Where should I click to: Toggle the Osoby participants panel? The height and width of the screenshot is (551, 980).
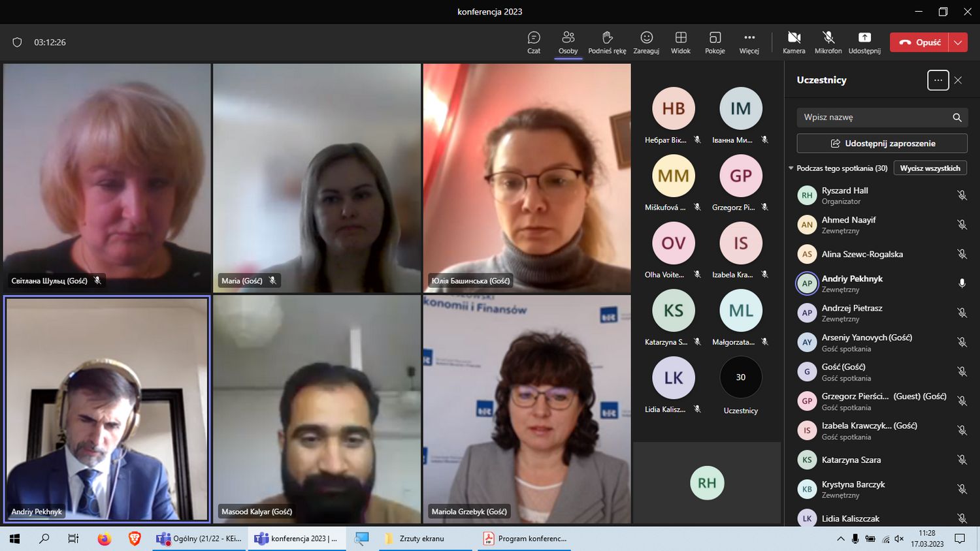568,42
